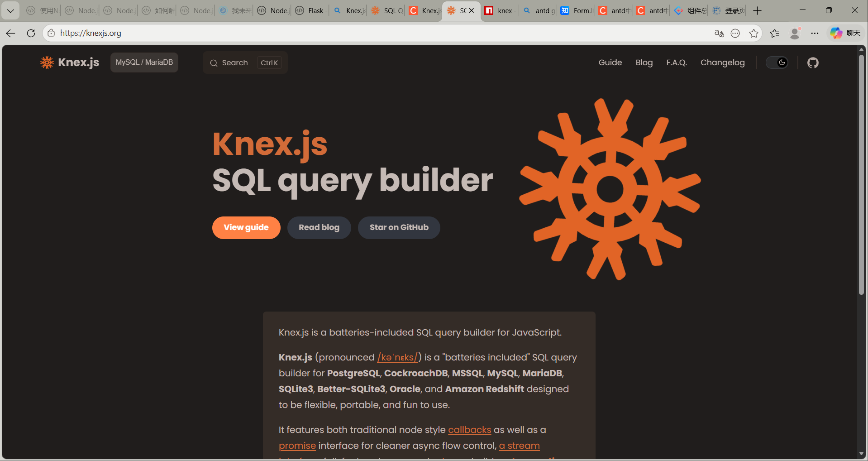The height and width of the screenshot is (461, 868).
Task: Click the address bar showing knexjs.org
Action: coord(380,33)
